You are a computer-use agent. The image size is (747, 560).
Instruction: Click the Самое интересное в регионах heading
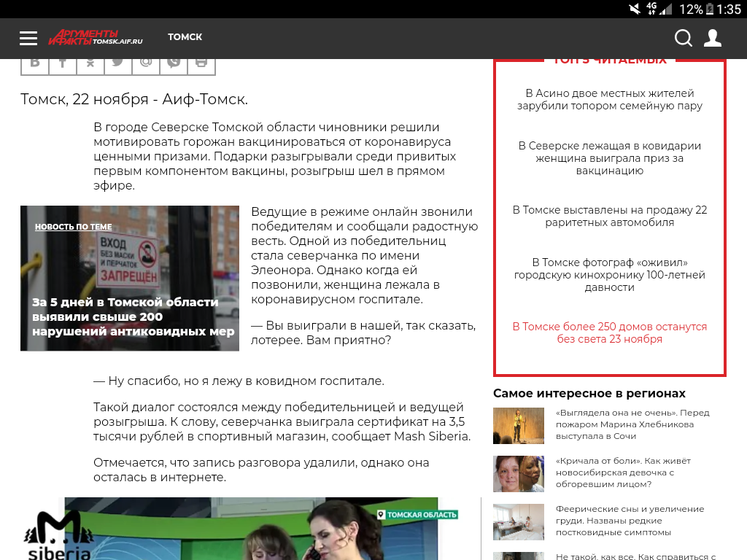589,393
